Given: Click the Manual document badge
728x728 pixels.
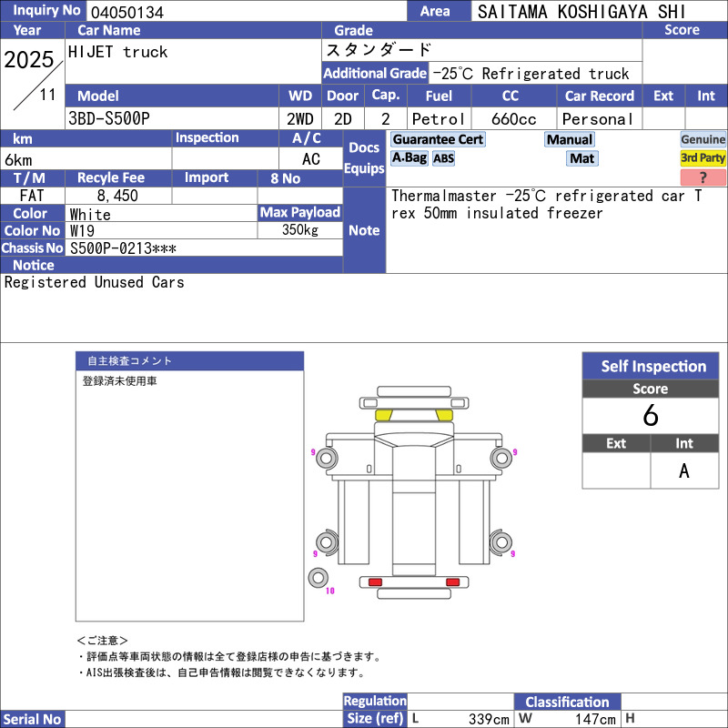Looking at the screenshot, I should 570,139.
